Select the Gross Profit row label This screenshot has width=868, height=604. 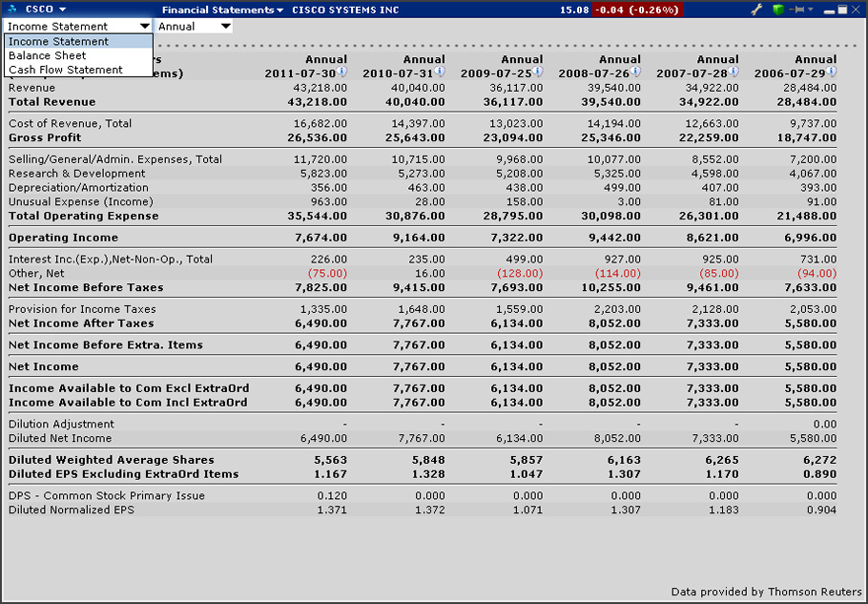tap(45, 137)
